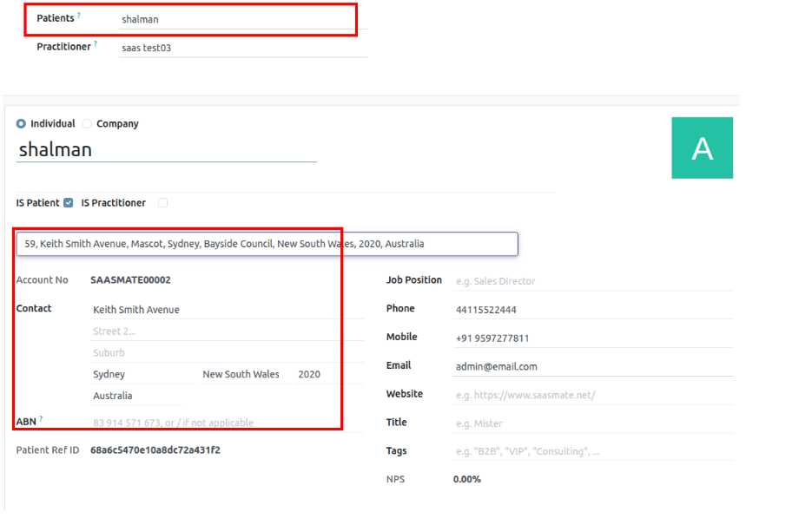
Task: Click the help icon beside Practitioner label
Action: [x=96, y=44]
